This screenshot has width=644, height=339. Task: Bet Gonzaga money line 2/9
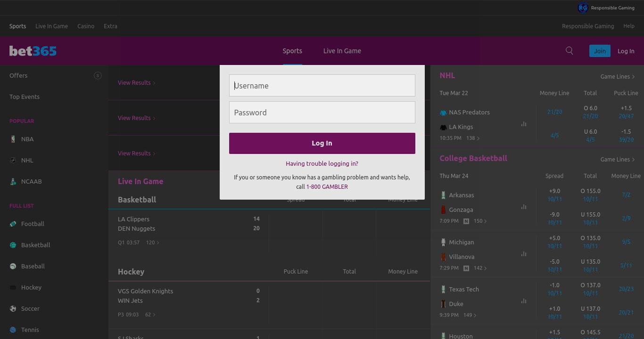tap(626, 218)
